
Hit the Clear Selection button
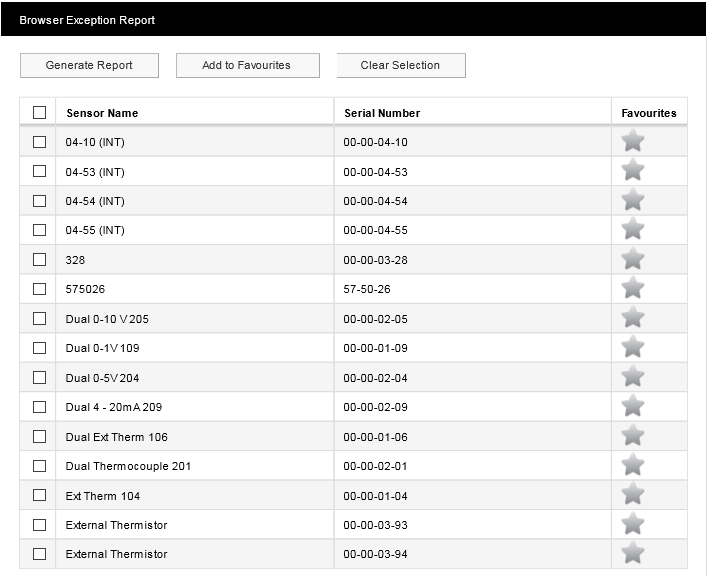400,65
